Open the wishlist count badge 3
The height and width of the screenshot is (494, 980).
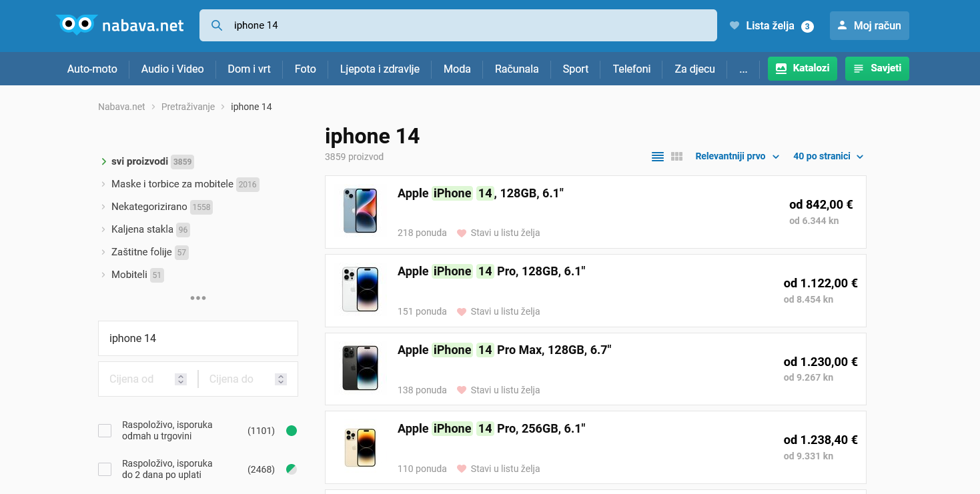point(807,27)
